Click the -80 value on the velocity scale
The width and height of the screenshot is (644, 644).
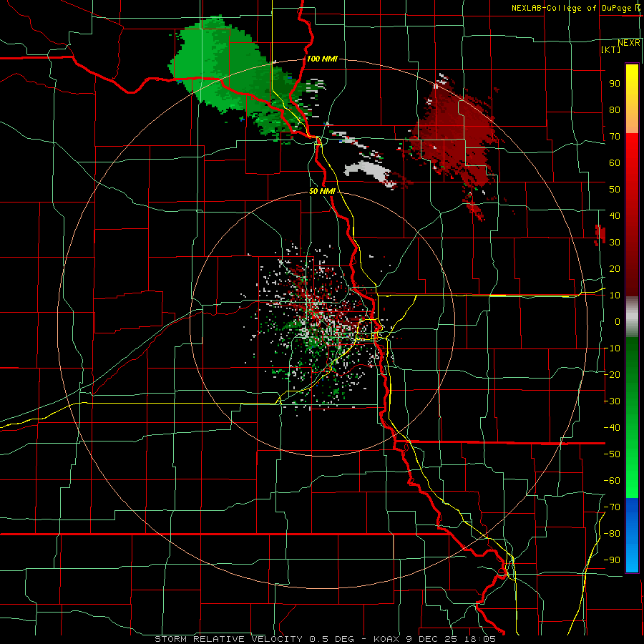pos(612,534)
